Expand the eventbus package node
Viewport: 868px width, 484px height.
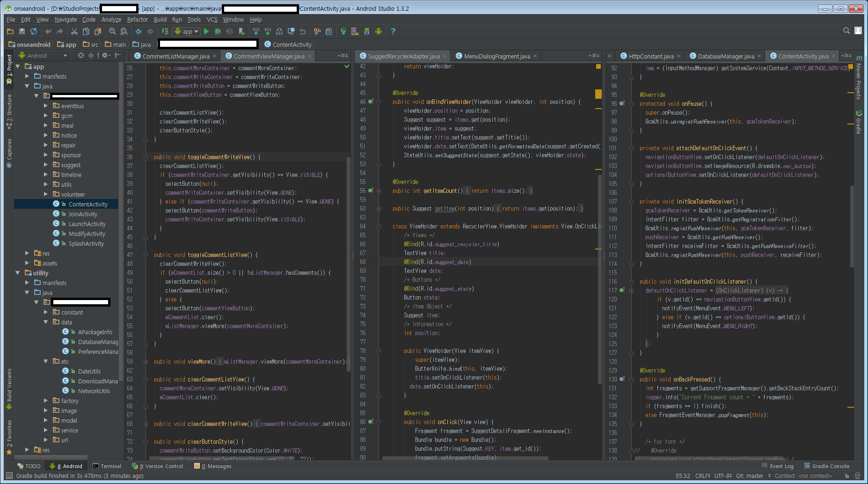[46, 106]
